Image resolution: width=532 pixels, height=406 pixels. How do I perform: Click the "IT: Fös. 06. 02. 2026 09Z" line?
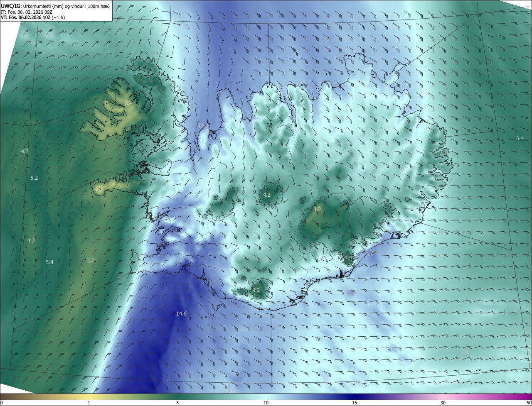click(x=26, y=12)
